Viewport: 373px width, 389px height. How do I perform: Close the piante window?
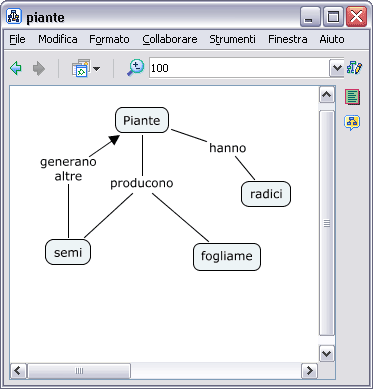pyautogui.click(x=356, y=16)
